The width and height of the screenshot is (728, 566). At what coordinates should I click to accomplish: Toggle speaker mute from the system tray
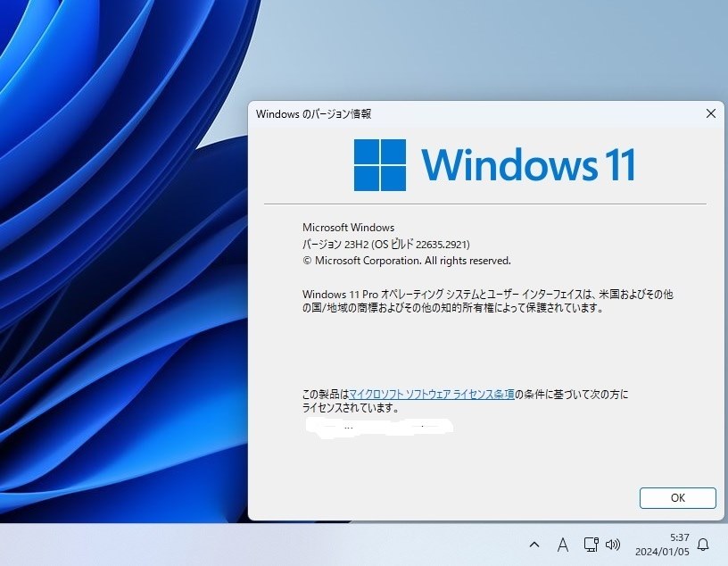[x=613, y=544]
